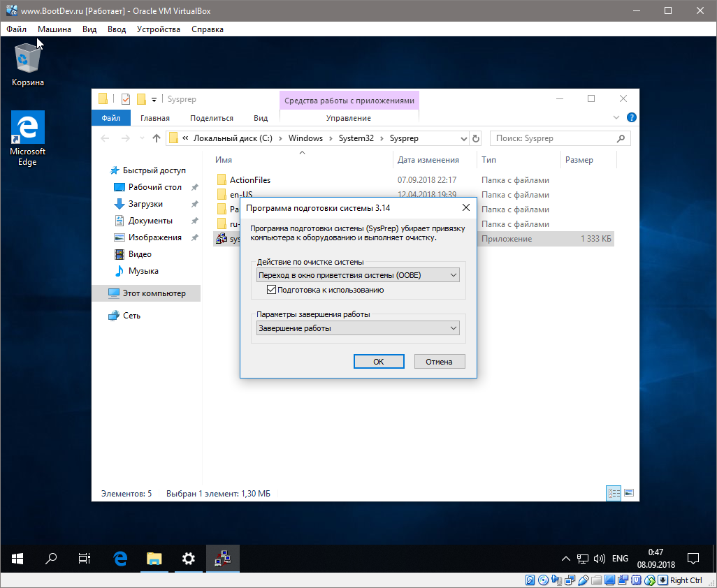Image resolution: width=717 pixels, height=588 pixels.
Task: Switch to details view in Explorer
Action: [x=614, y=493]
